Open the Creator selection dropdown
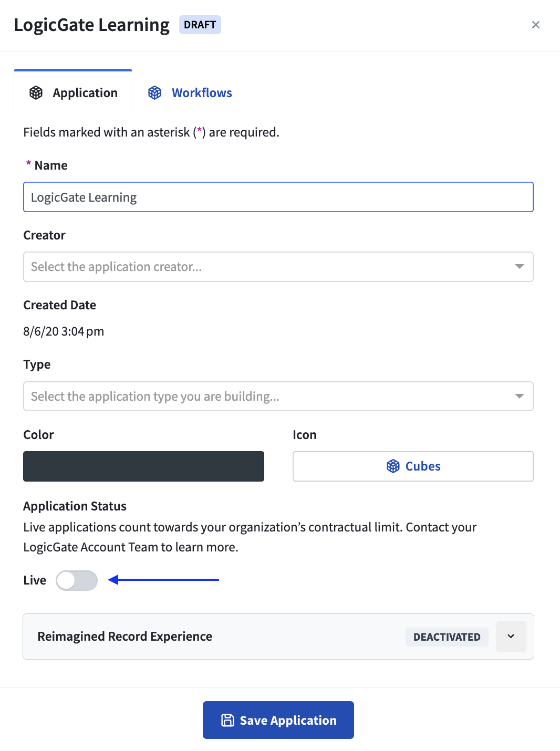 [x=278, y=267]
